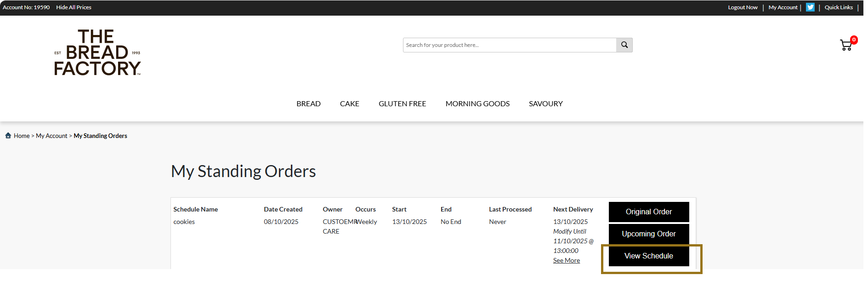Click the Next Delivery column header

point(573,209)
